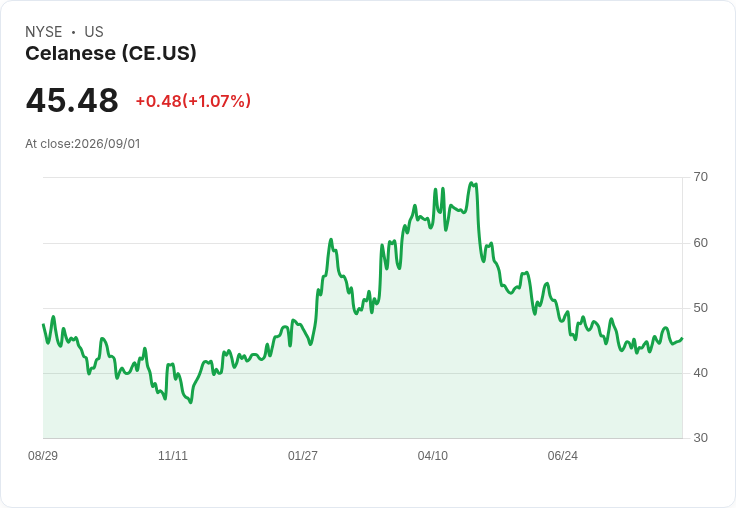Click the 01/27 date label on x-axis
Image resolution: width=736 pixels, height=508 pixels.
[303, 456]
